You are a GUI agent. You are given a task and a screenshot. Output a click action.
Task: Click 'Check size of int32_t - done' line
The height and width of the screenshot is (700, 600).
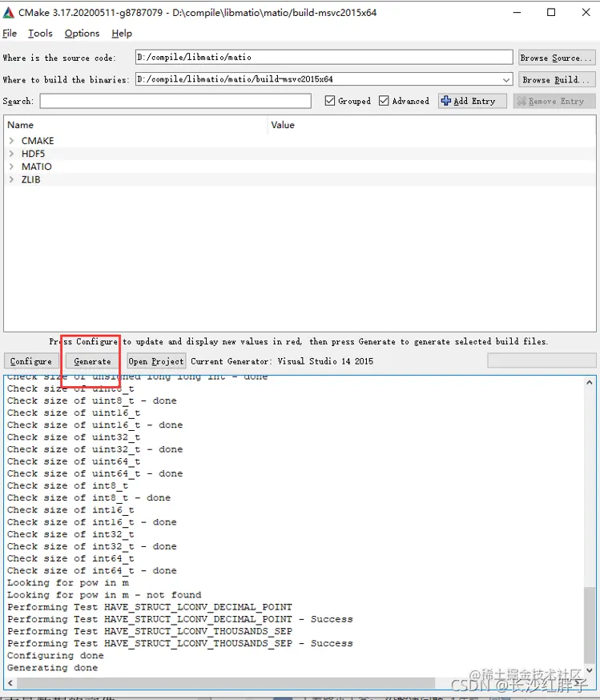tap(92, 546)
